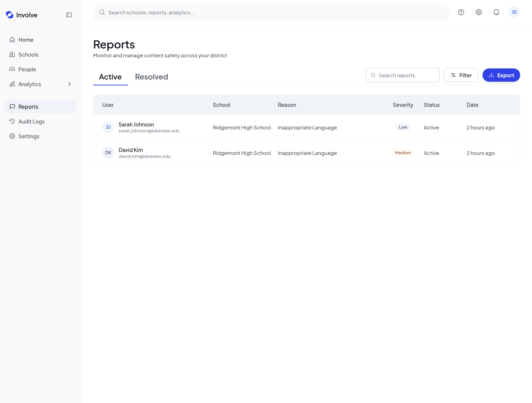This screenshot has width=532, height=403.
Task: Click Sarah Johnson's SJ avatar
Action: point(108,127)
